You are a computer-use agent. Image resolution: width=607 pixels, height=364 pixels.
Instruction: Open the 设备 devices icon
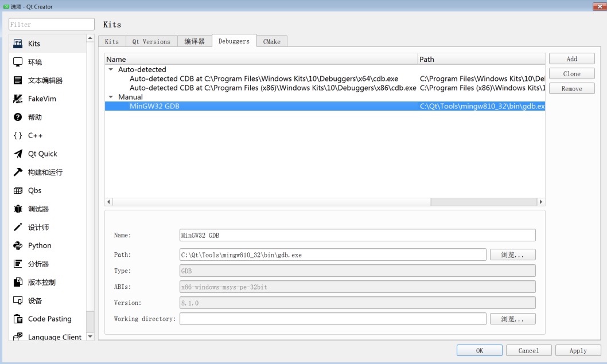tap(18, 300)
